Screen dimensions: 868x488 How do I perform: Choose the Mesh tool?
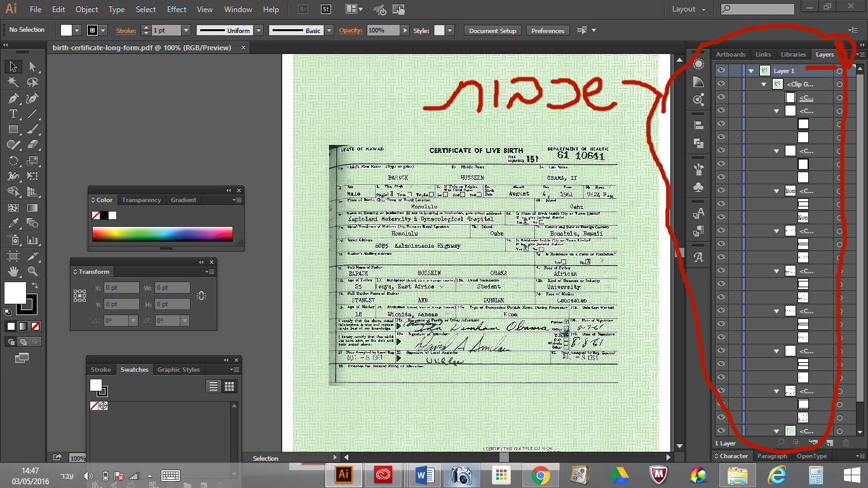13,208
